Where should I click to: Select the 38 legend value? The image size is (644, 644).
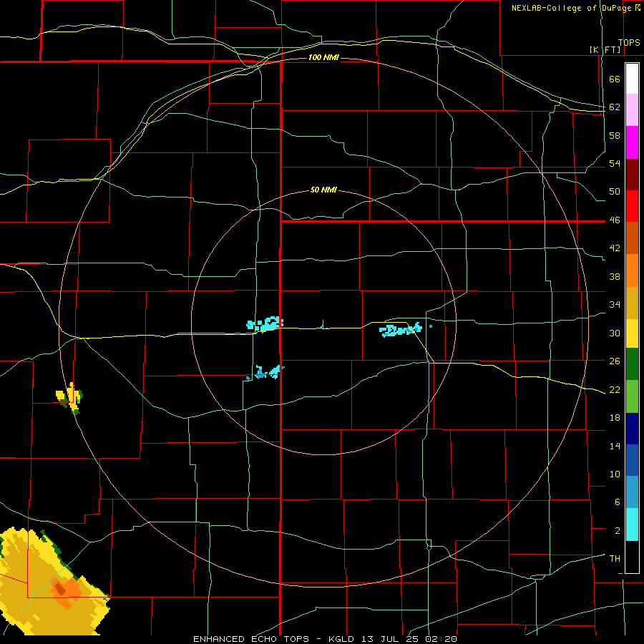(615, 276)
